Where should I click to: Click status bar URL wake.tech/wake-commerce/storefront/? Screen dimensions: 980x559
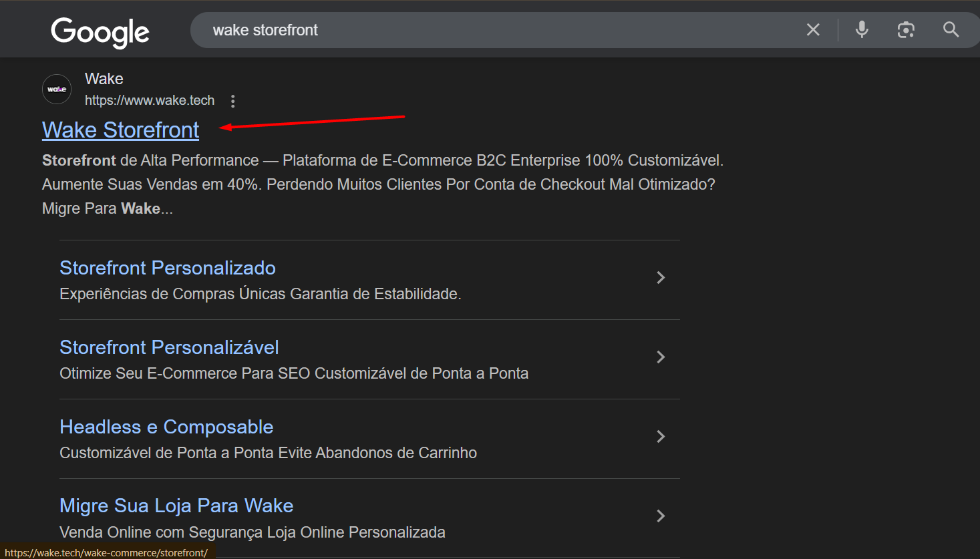pyautogui.click(x=107, y=552)
